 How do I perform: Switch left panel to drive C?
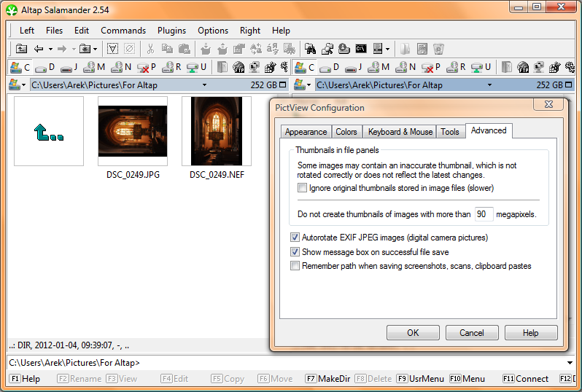coord(20,67)
